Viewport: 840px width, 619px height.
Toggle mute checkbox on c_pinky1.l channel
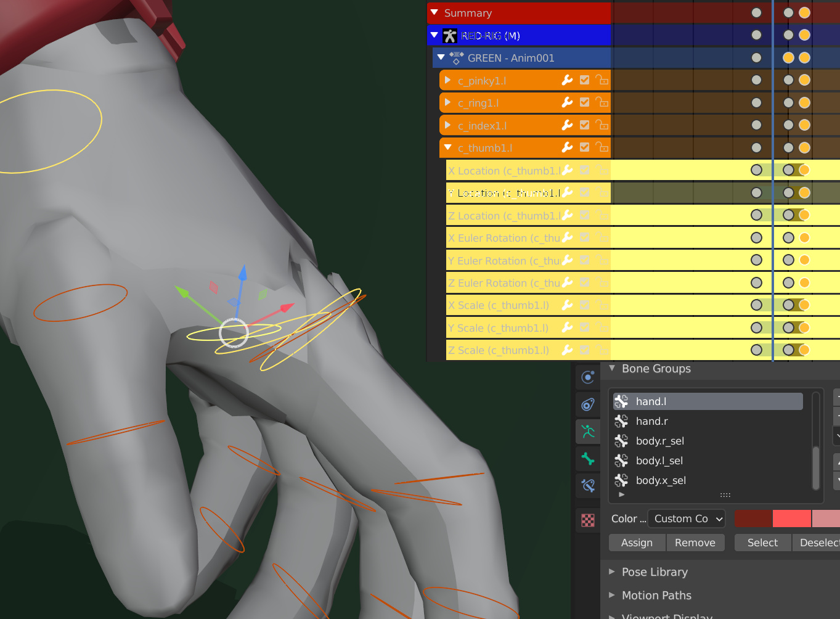pos(585,80)
